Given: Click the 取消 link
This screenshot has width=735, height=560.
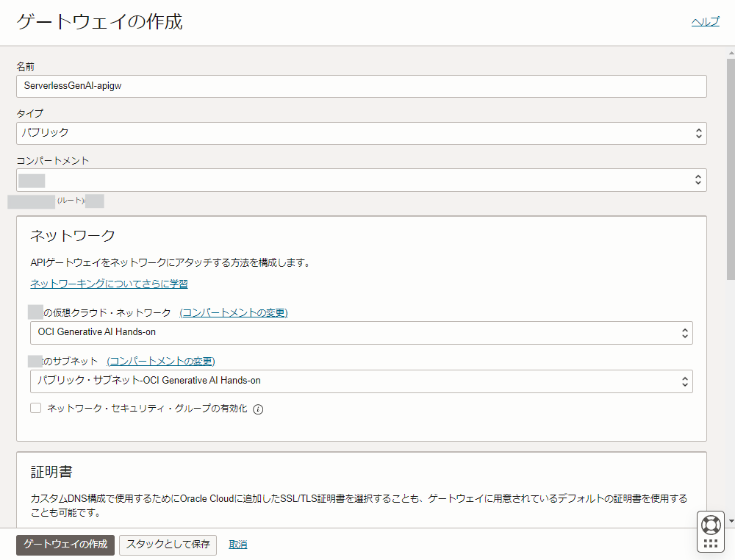Looking at the screenshot, I should point(238,545).
